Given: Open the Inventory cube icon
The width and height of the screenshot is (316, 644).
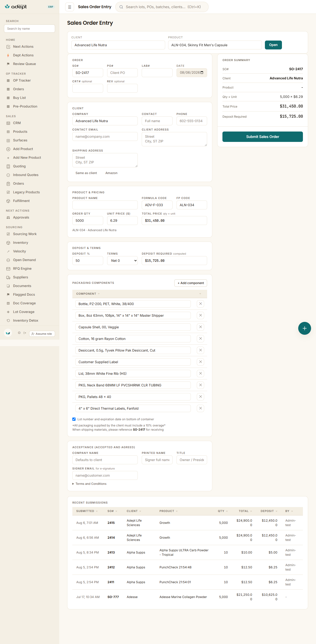Looking at the screenshot, I should click(8, 243).
